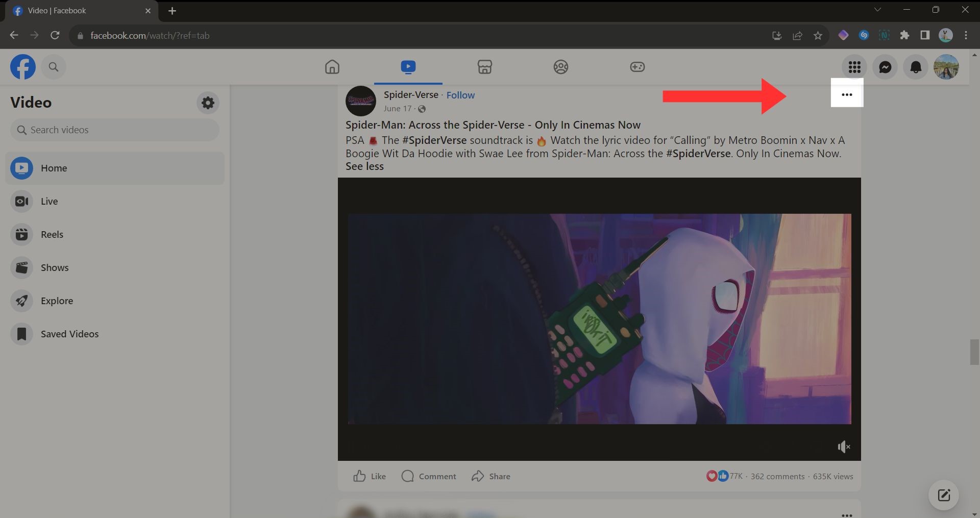
Task: Comment on the Spider-Verse video
Action: [429, 476]
